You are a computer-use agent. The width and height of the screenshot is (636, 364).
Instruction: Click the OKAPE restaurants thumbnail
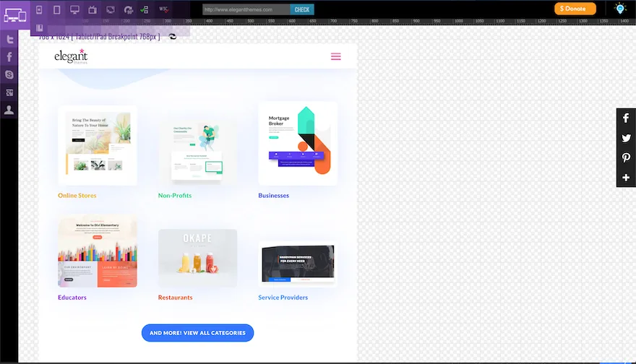click(x=197, y=259)
